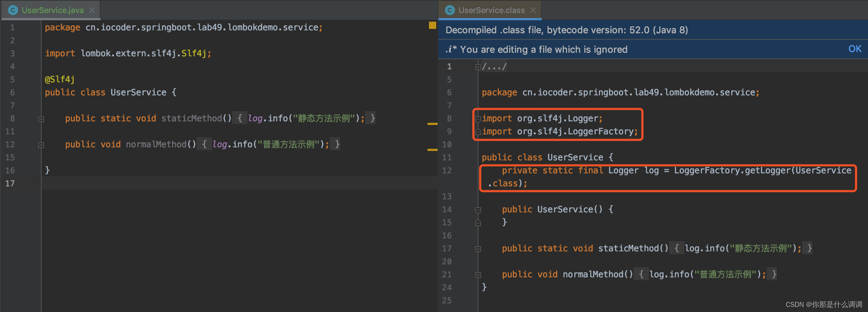Viewport: 868px width, 312px height.
Task: Expand the folded staticMethod in UserService.java
Action: click(41, 119)
